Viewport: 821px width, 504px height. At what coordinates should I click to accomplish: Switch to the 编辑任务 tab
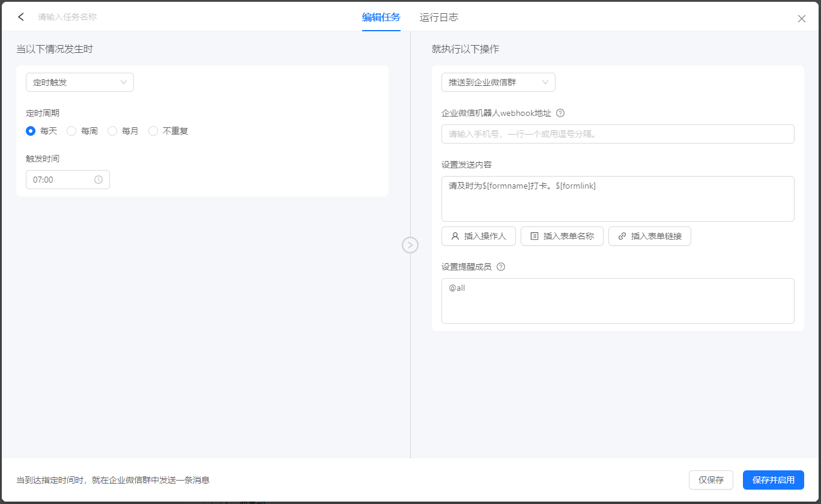[381, 17]
